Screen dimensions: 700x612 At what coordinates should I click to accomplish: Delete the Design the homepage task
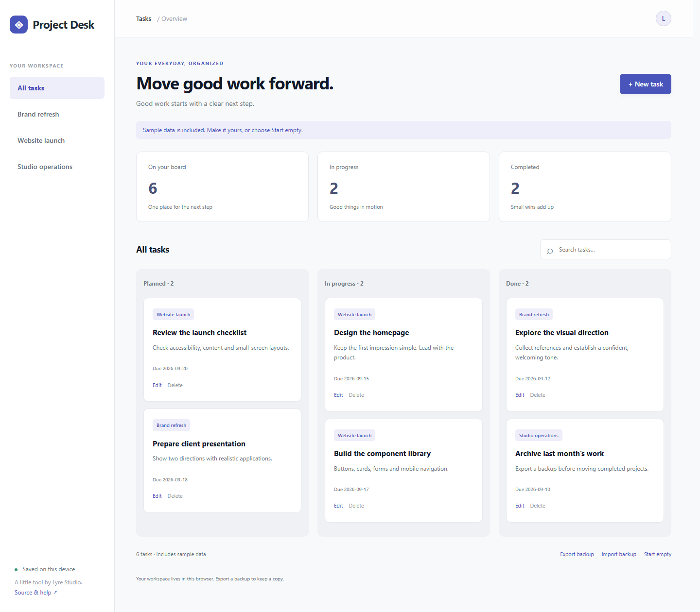click(x=356, y=395)
